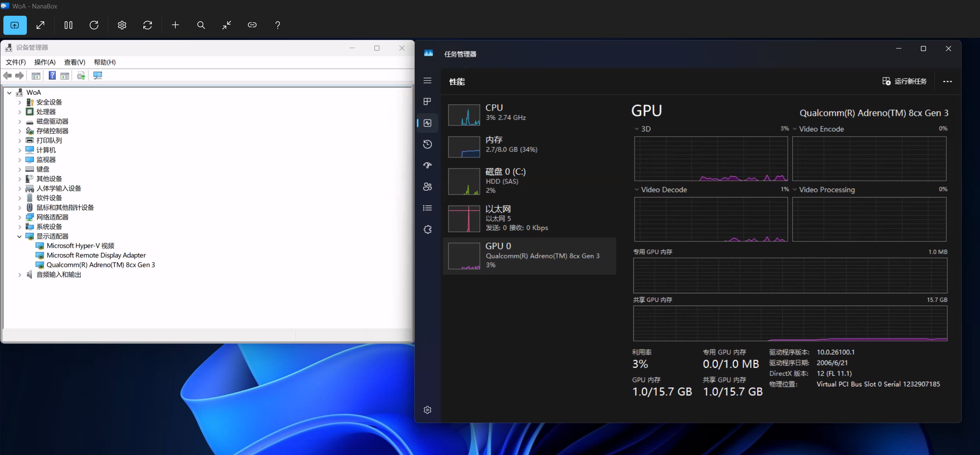The width and height of the screenshot is (980, 455).
Task: Expand the 存储控制器 tree node
Action: click(20, 131)
